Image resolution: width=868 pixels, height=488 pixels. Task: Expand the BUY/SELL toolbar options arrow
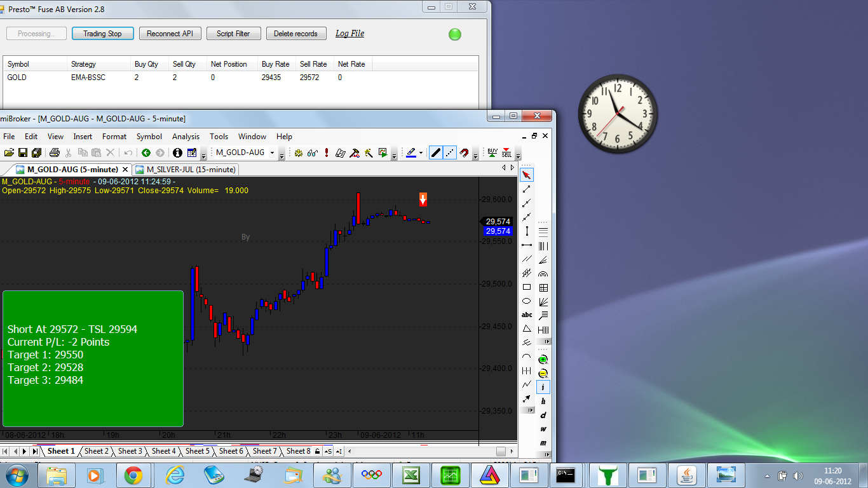coord(518,154)
